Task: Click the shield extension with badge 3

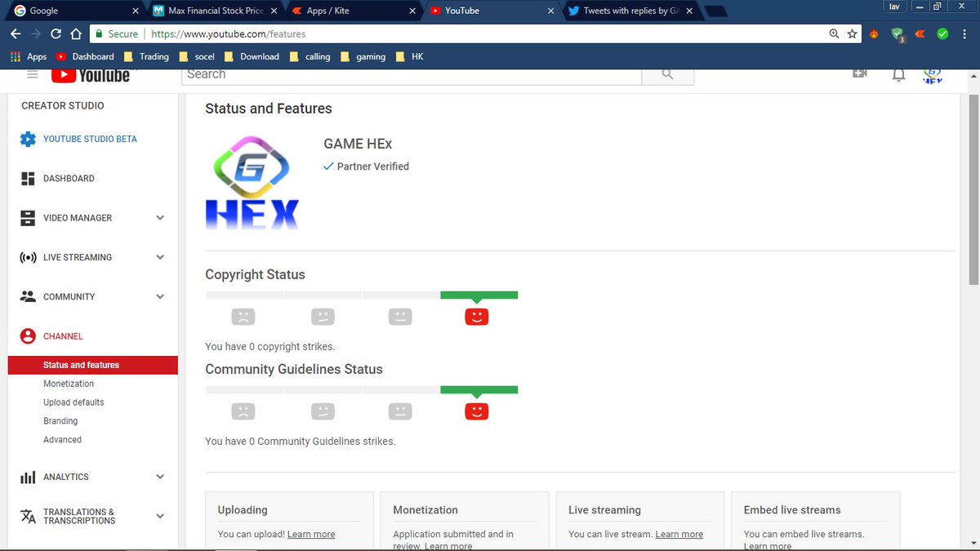Action: coord(898,34)
